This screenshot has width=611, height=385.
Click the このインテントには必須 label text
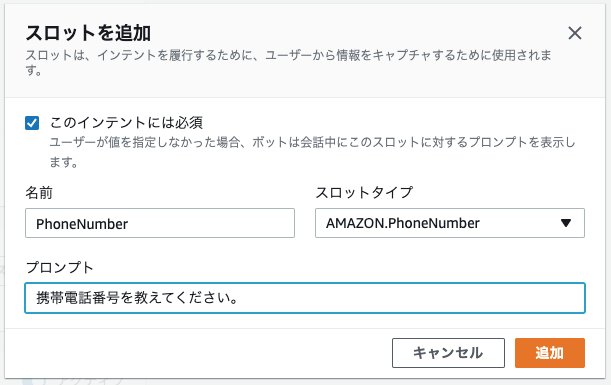[x=126, y=123]
